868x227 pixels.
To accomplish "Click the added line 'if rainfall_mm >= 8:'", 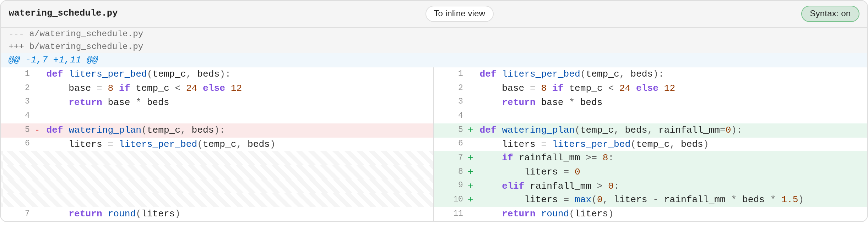I will 651,158.
